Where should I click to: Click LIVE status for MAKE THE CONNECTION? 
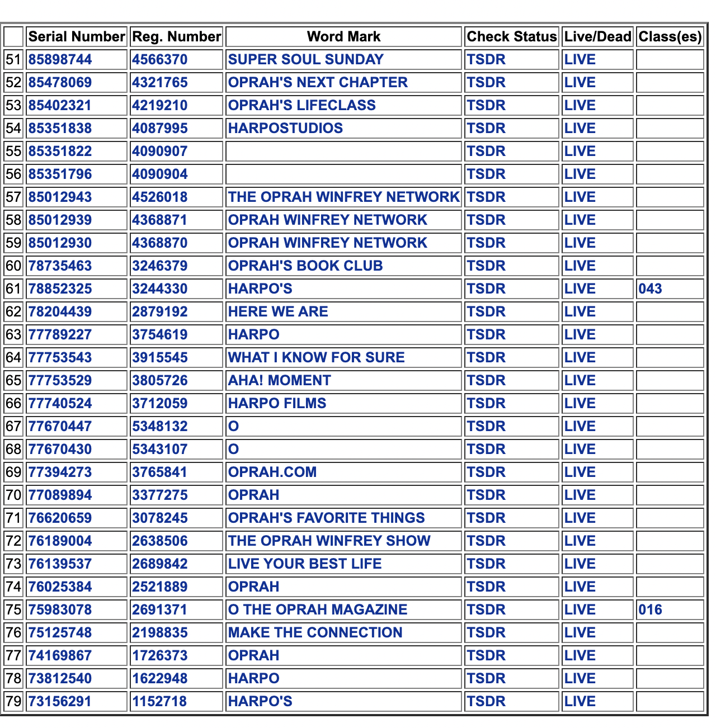(x=580, y=633)
